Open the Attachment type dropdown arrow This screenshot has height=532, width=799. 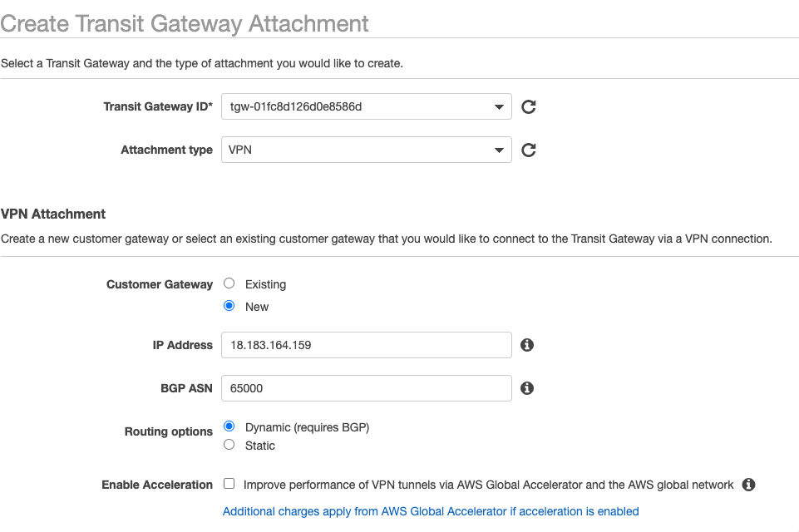(499, 150)
